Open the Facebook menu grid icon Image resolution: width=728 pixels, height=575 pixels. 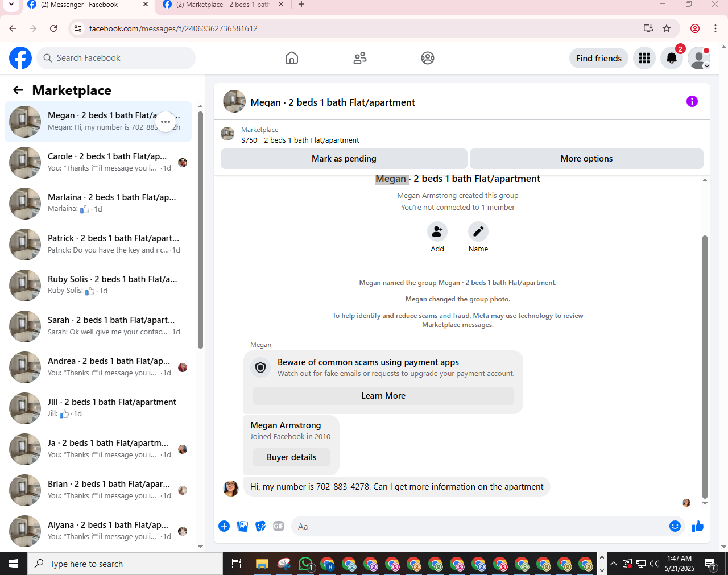(644, 58)
